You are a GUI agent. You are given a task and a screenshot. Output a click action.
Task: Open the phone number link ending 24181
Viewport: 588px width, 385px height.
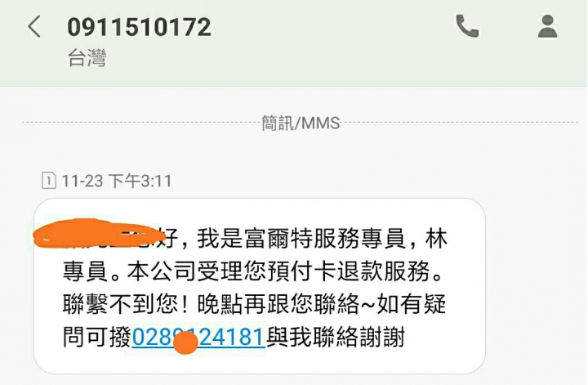(x=198, y=337)
